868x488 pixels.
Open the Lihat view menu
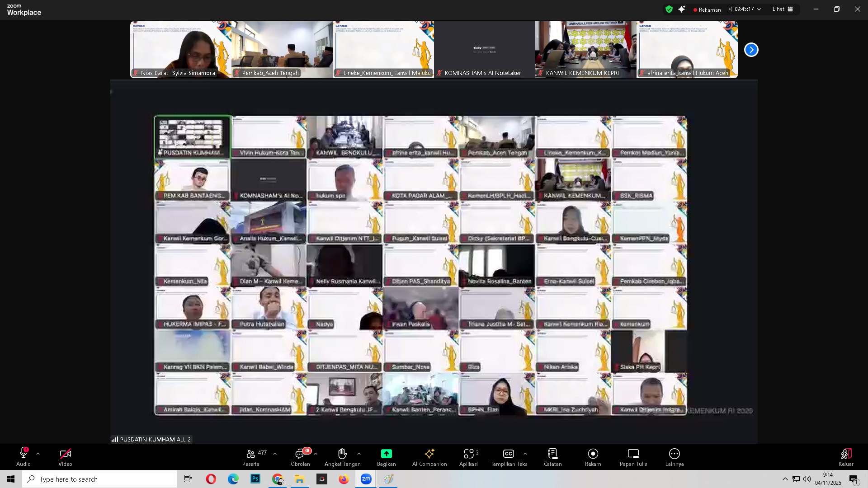(x=783, y=9)
